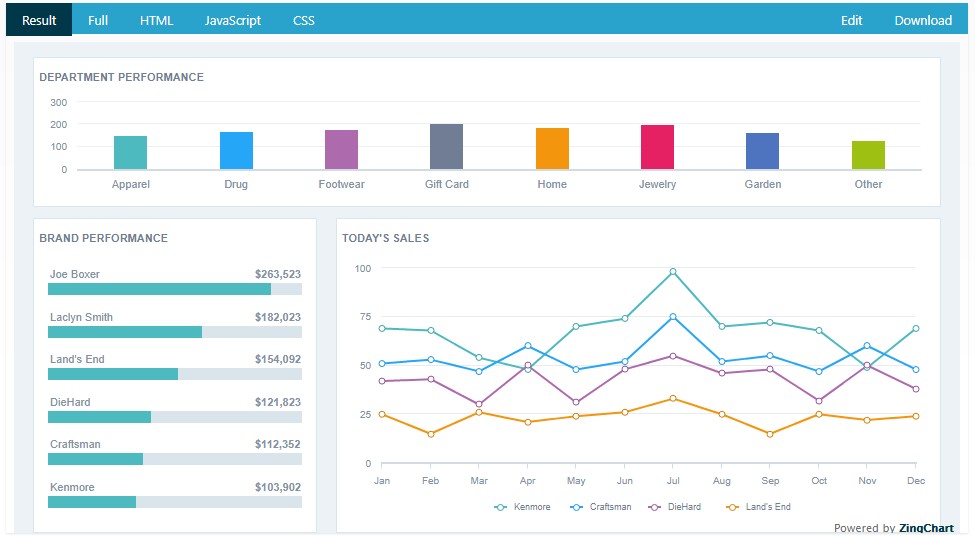Click the Kenmore brand progress bar
This screenshot has height=537, width=975.
[x=175, y=502]
